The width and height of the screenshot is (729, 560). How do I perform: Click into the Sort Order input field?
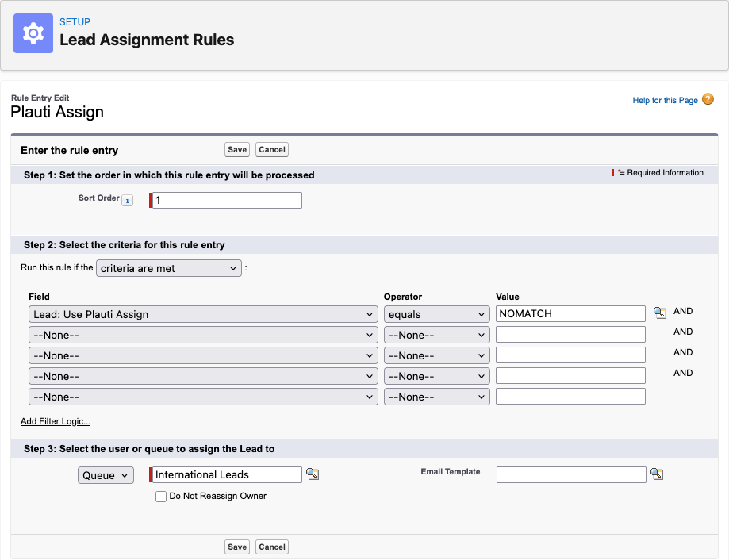click(227, 201)
